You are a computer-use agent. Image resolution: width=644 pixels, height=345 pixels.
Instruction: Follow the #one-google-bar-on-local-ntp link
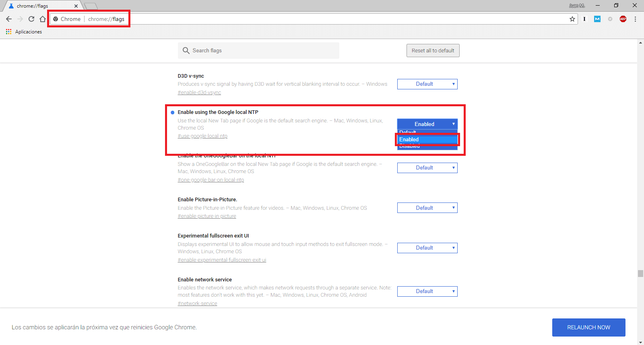[211, 180]
